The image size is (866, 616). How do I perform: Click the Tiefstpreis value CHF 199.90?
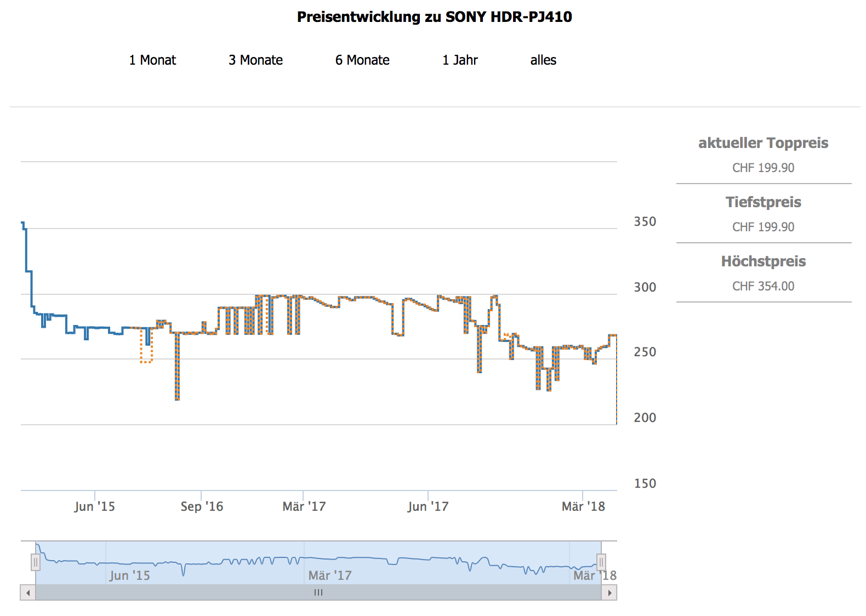tap(763, 227)
